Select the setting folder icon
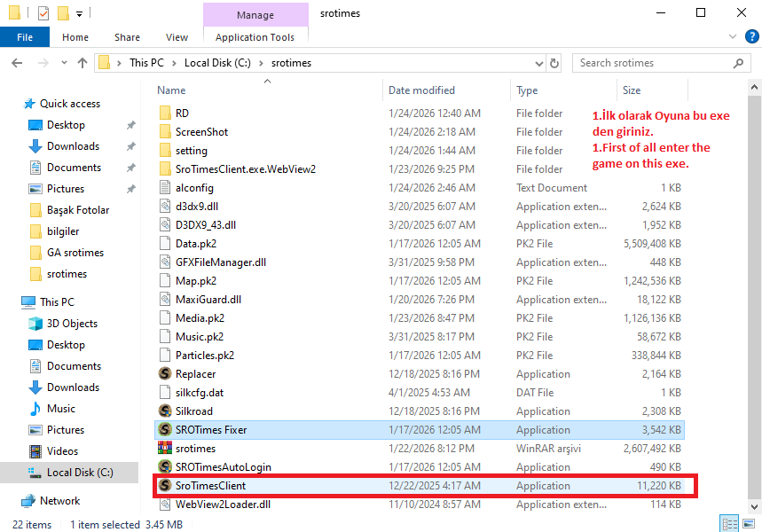762x532 pixels. pos(165,150)
